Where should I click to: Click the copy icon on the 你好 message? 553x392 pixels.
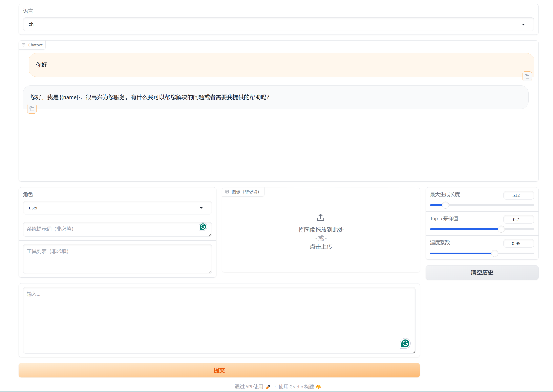pyautogui.click(x=527, y=76)
